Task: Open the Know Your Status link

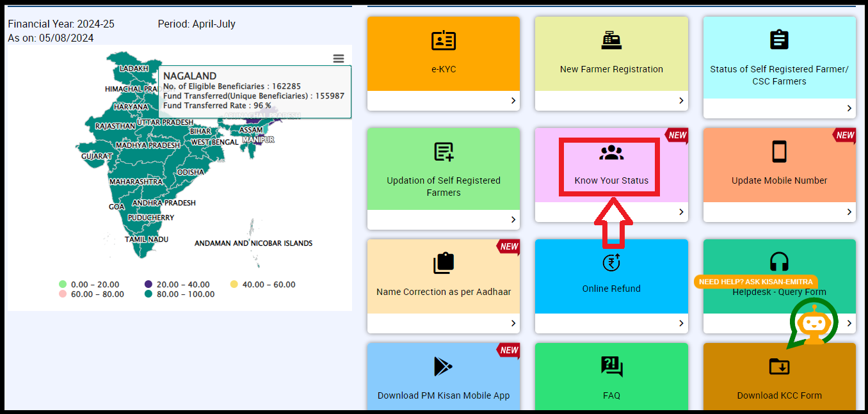Action: click(x=611, y=180)
